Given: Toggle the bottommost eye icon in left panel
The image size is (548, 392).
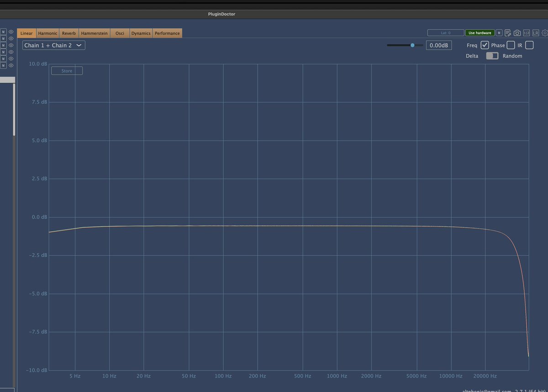Looking at the screenshot, I should click(11, 65).
